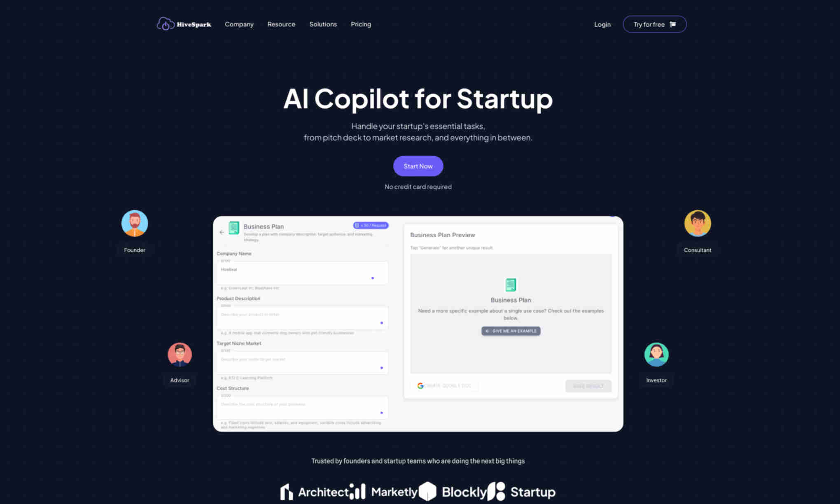Click the Google Docs icon in preview
This screenshot has height=504, width=840.
point(420,385)
